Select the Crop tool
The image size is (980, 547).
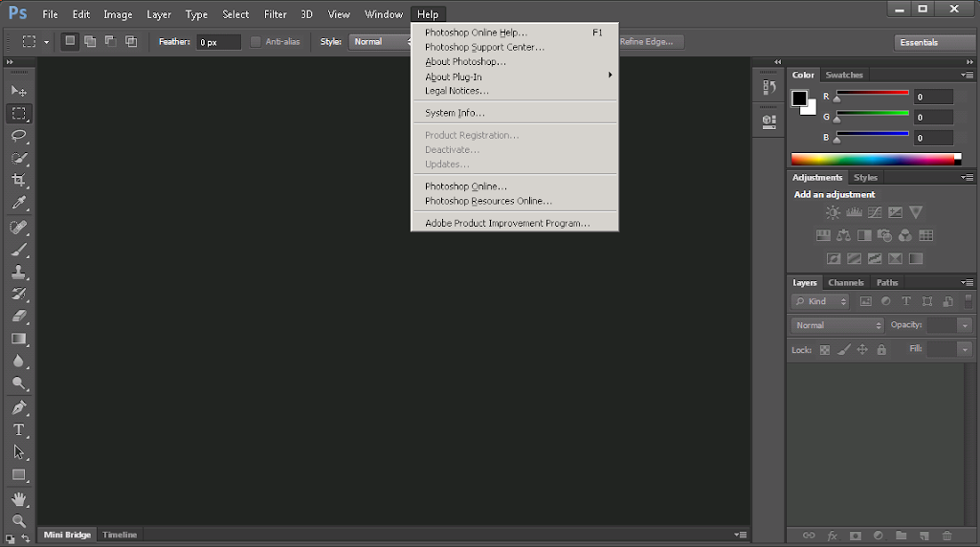click(x=19, y=181)
